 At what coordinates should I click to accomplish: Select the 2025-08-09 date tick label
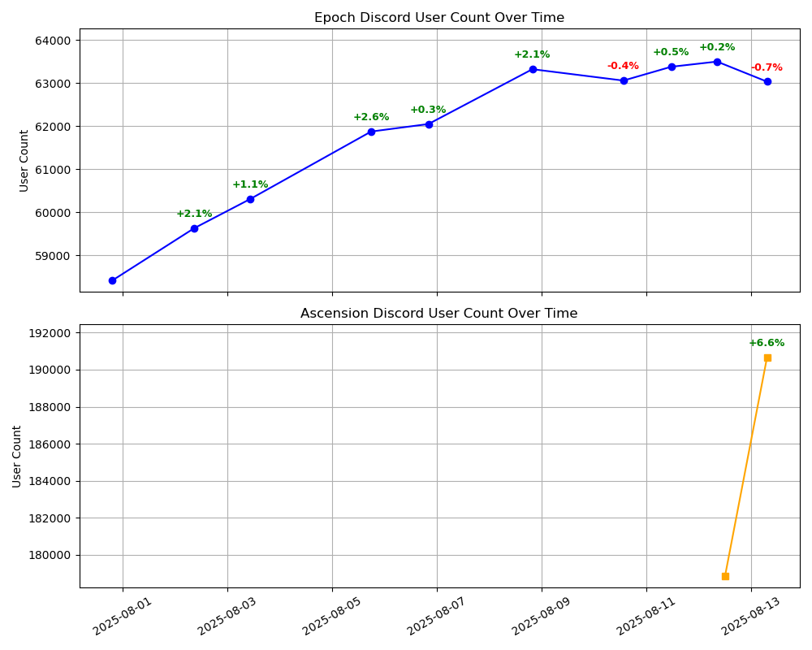tap(542, 616)
